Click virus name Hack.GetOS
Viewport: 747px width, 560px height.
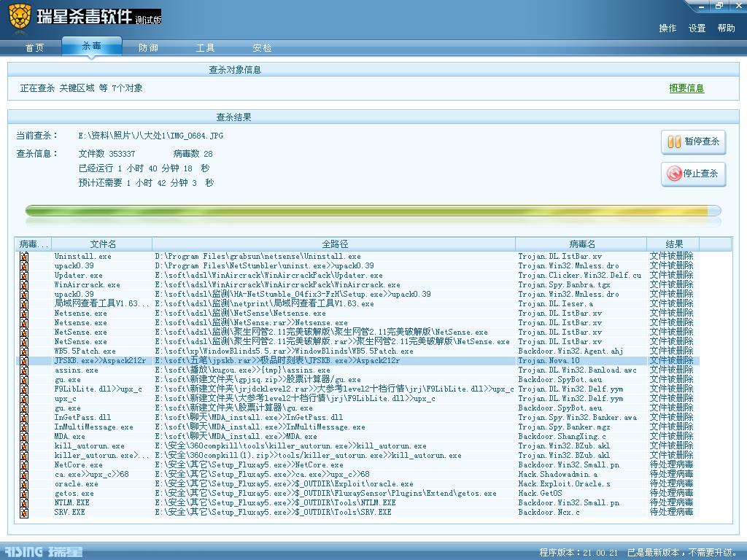pyautogui.click(x=540, y=494)
